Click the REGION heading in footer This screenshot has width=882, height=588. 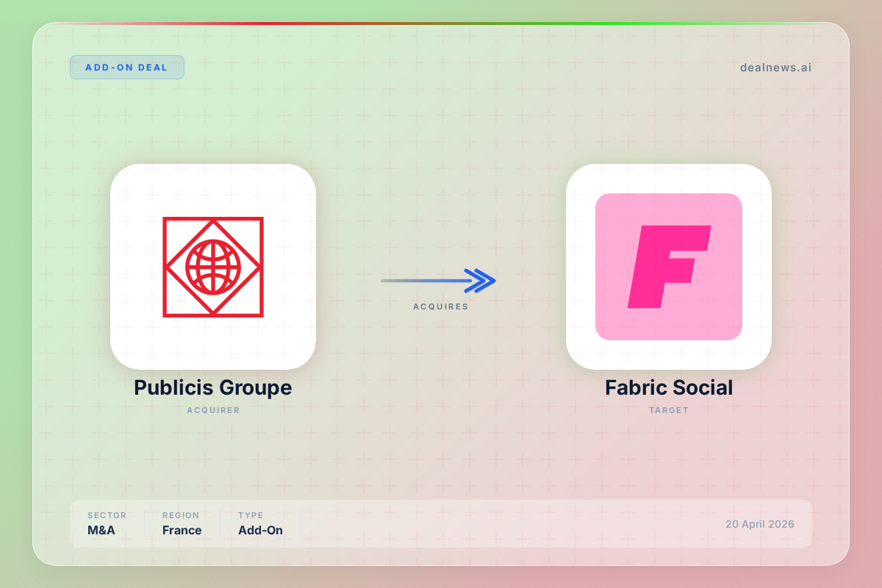pos(181,515)
